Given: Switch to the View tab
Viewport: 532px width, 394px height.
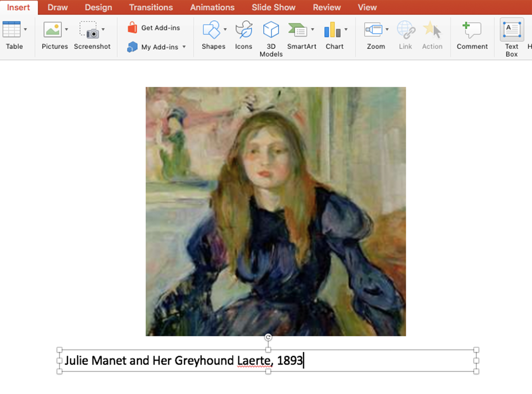Looking at the screenshot, I should [367, 7].
